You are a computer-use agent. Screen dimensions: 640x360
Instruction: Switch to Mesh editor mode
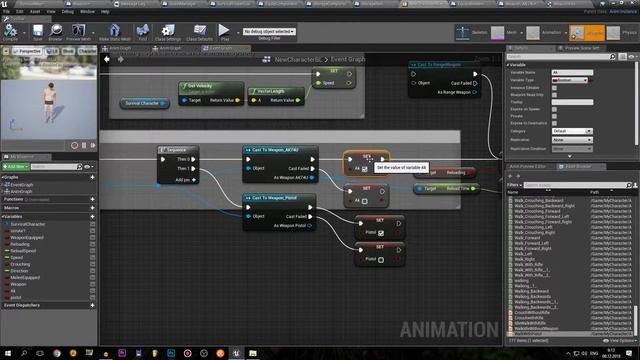click(505, 33)
